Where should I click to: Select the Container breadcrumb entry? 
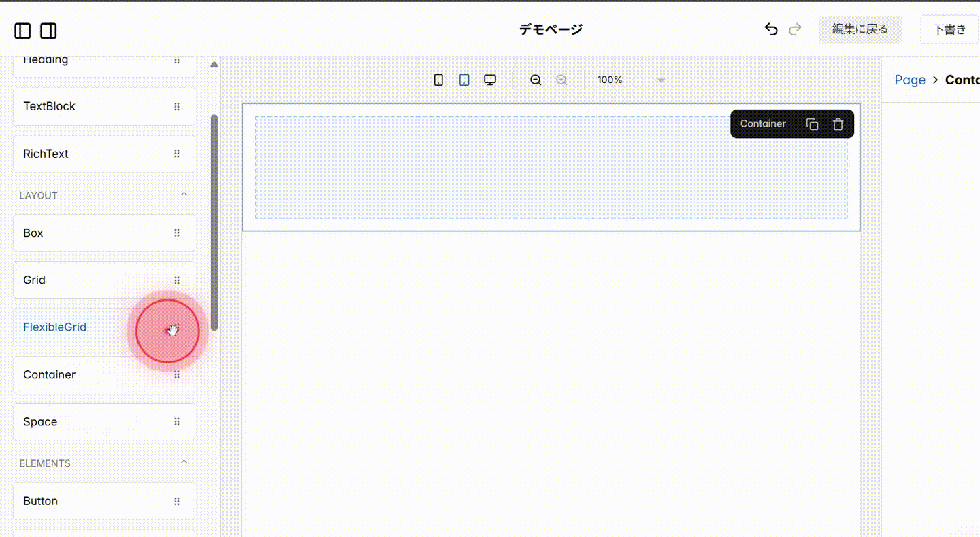pyautogui.click(x=963, y=80)
